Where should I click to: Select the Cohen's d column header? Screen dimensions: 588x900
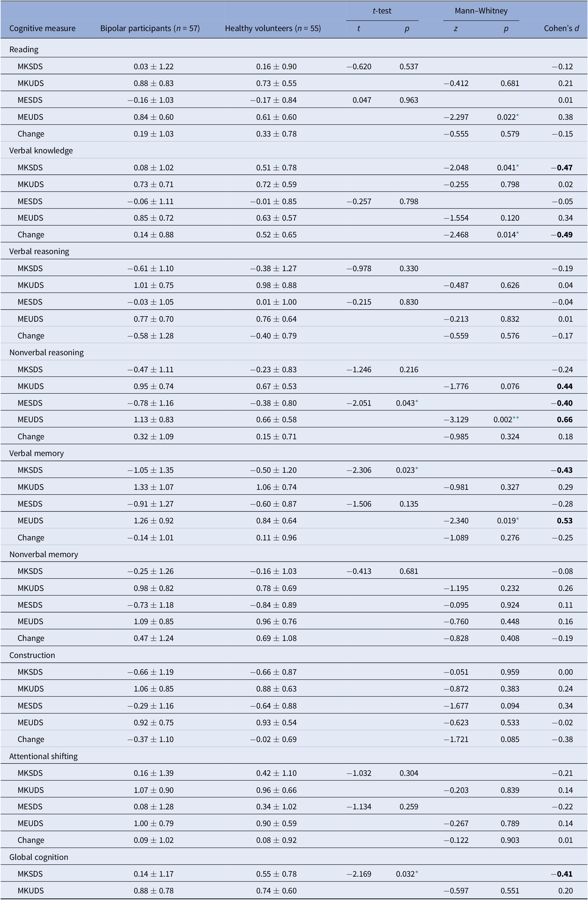[561, 28]
